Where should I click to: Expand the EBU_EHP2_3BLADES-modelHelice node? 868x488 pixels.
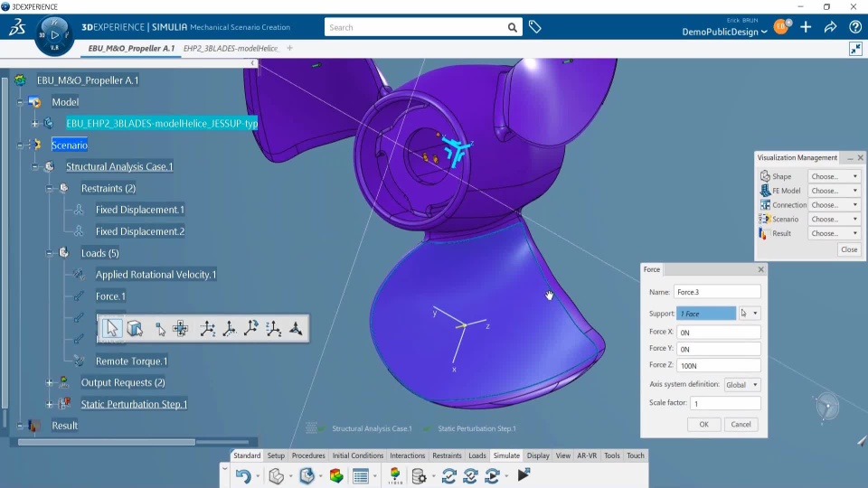(x=34, y=124)
